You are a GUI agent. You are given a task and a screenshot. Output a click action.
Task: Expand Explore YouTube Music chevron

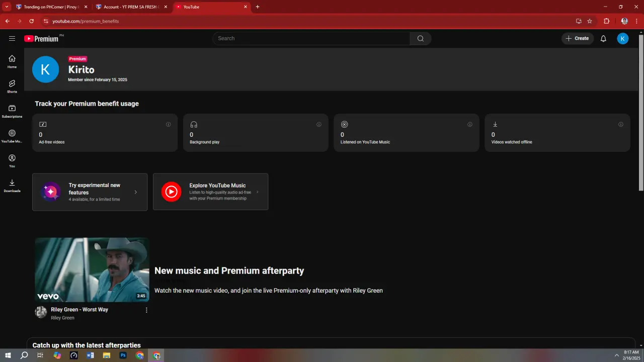click(258, 192)
